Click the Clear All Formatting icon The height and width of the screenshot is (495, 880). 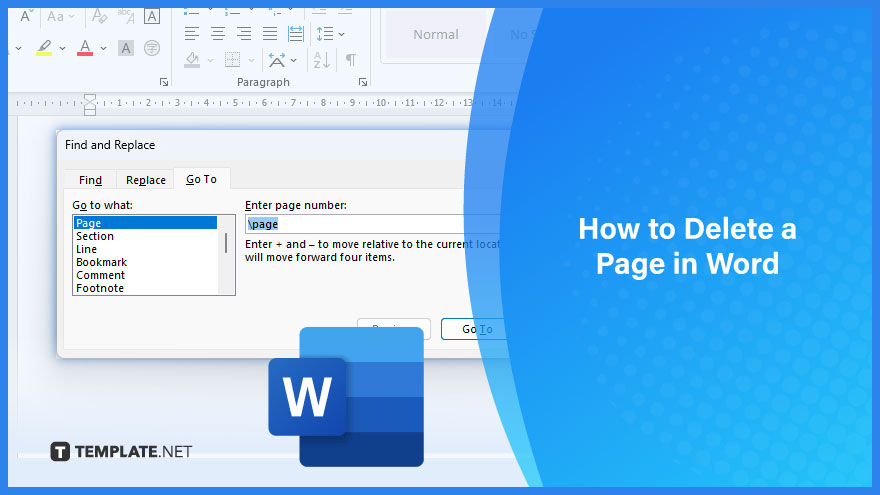pyautogui.click(x=99, y=16)
